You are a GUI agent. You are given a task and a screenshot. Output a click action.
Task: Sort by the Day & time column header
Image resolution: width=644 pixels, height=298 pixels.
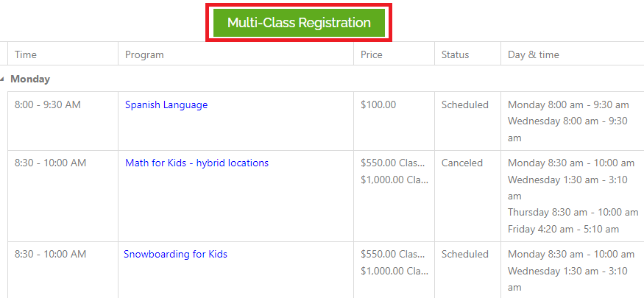point(533,54)
